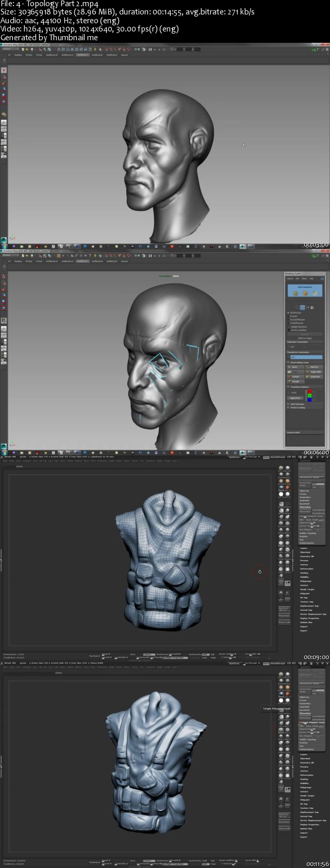Choose the edge selection icon in Modeling Toolkit
Screen dimensions: 330x868
pyautogui.click(x=305, y=293)
